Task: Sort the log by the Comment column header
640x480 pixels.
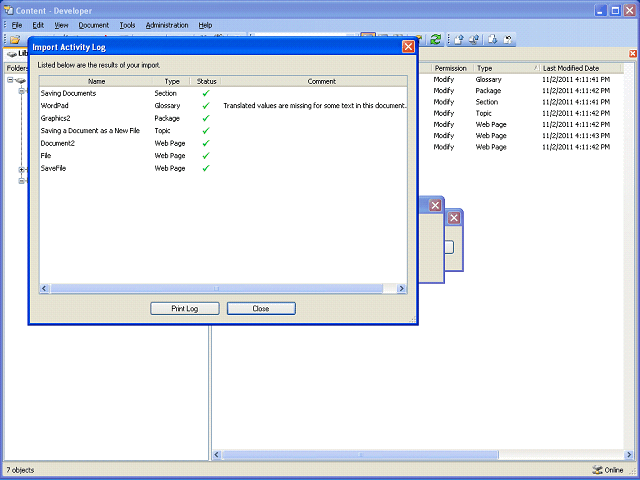Action: [x=322, y=81]
